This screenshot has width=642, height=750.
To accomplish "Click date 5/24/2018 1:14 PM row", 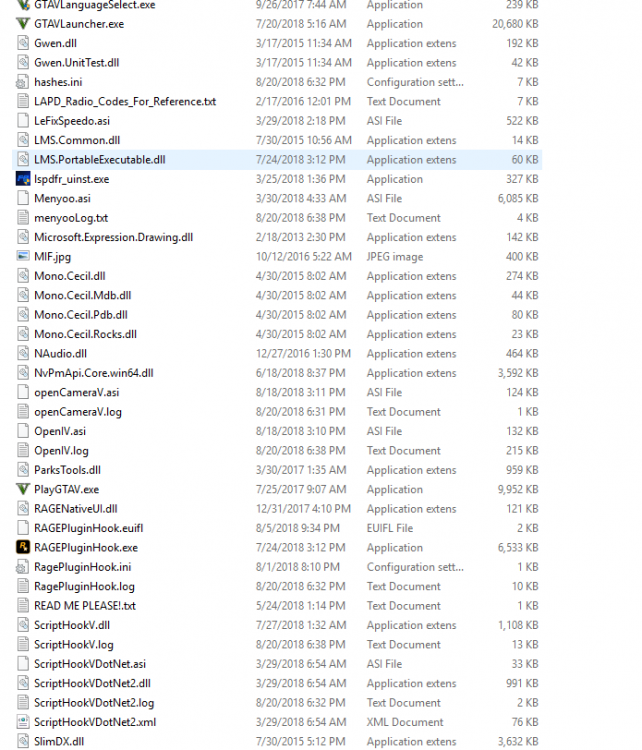I will click(x=300, y=606).
